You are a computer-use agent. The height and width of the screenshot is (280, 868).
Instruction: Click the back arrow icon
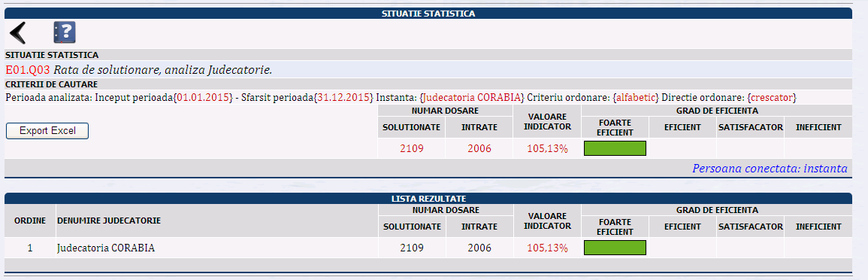(18, 33)
